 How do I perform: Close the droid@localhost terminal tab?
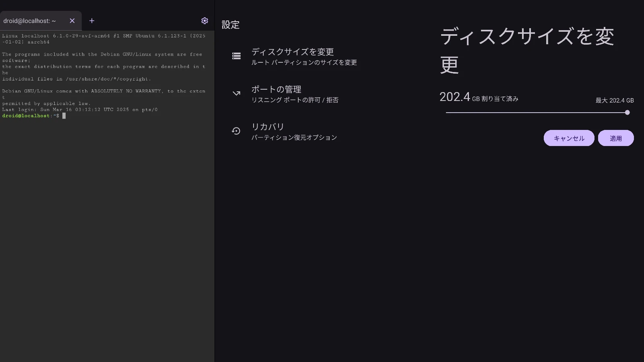(x=72, y=21)
